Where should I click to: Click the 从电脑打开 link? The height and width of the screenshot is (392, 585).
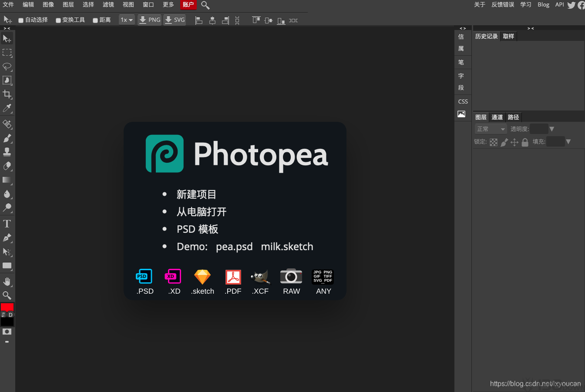(202, 212)
